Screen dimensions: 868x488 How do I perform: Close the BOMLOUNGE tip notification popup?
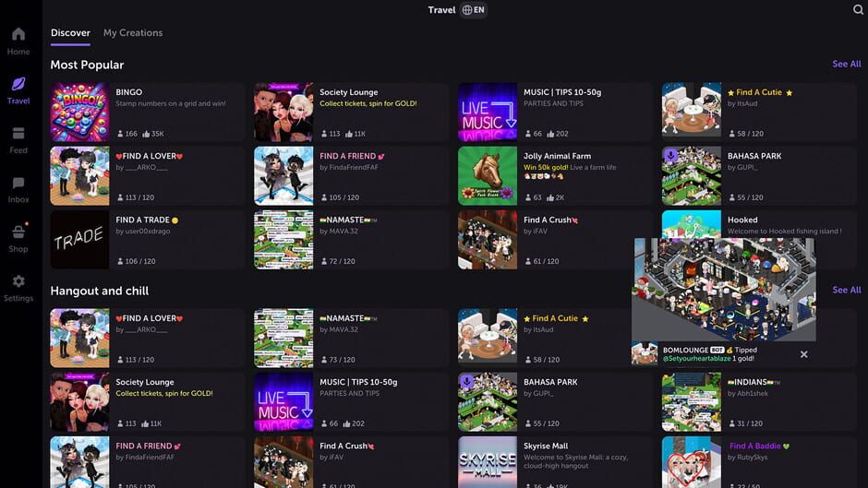[803, 354]
